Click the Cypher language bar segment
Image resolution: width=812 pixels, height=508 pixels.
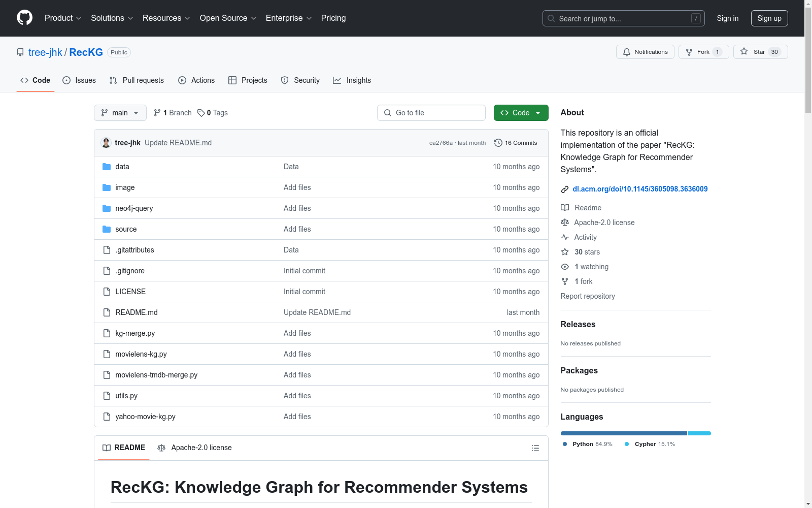tap(699, 433)
